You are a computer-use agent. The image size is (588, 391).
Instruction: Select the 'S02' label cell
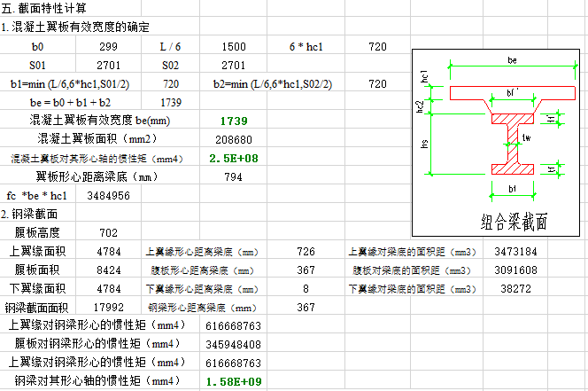click(170, 66)
